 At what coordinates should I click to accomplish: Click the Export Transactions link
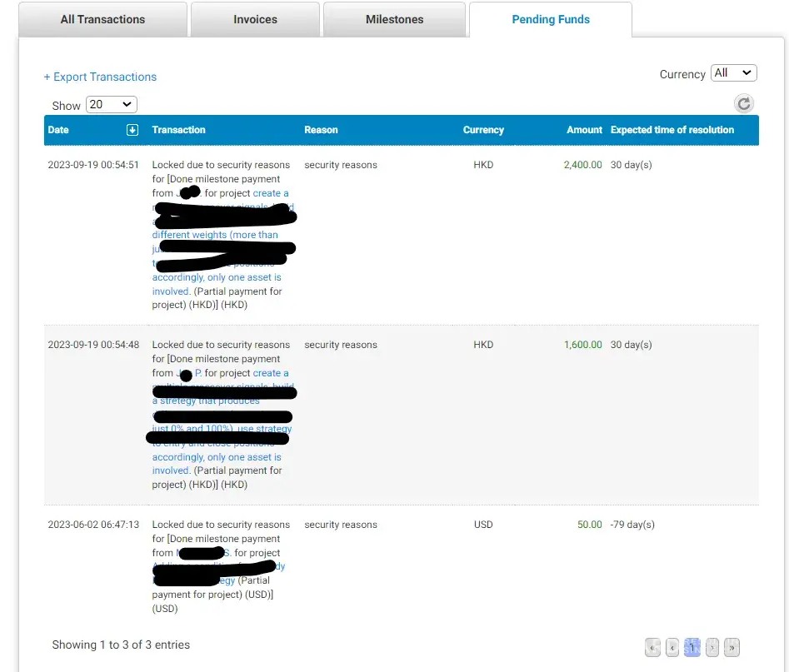click(100, 77)
